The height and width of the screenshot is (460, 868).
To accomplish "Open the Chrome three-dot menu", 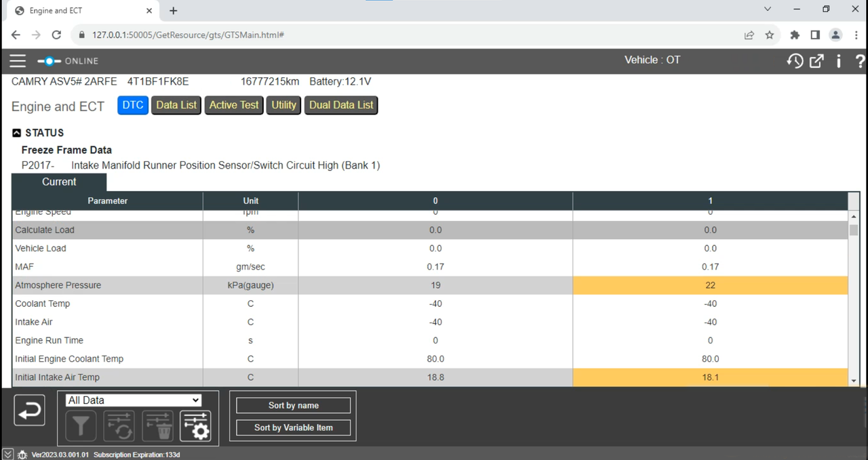I will point(855,35).
